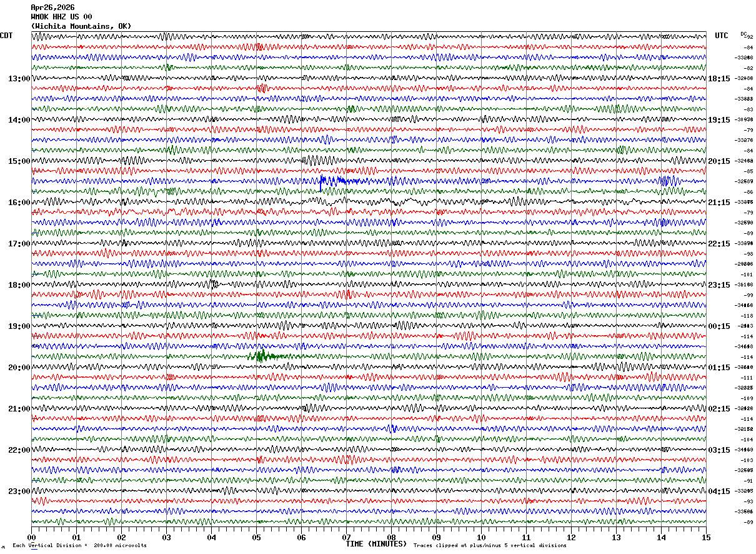Image resolution: width=756 pixels, height=554 pixels.
Task: Click the 16:00 CDT time label
Action: [x=19, y=203]
